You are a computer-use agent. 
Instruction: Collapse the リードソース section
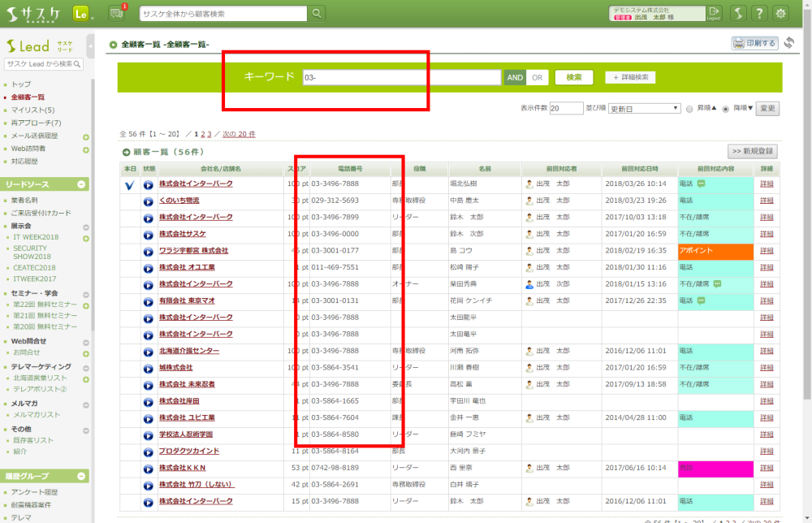pyautogui.click(x=82, y=185)
